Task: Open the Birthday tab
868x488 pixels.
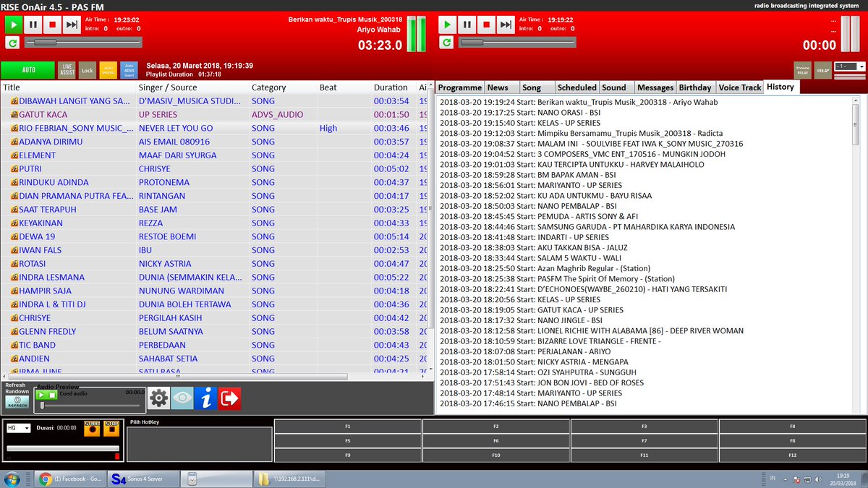Action: coord(695,87)
